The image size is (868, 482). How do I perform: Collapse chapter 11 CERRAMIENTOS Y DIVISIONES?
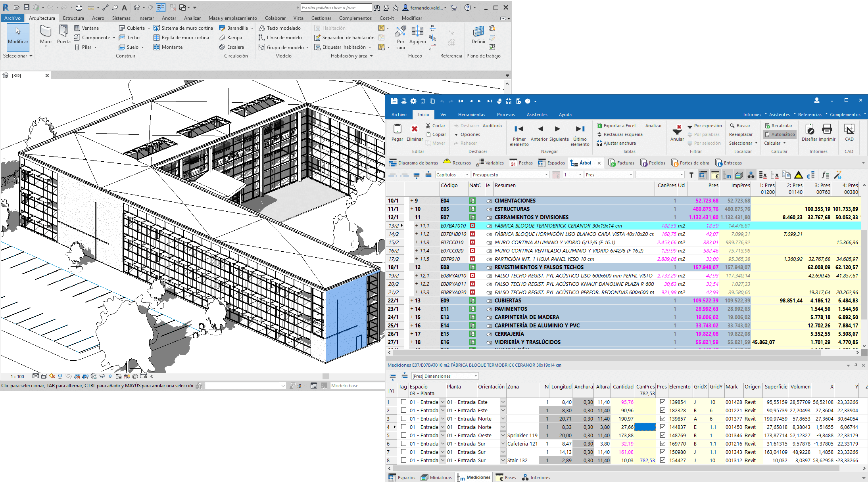tap(411, 217)
